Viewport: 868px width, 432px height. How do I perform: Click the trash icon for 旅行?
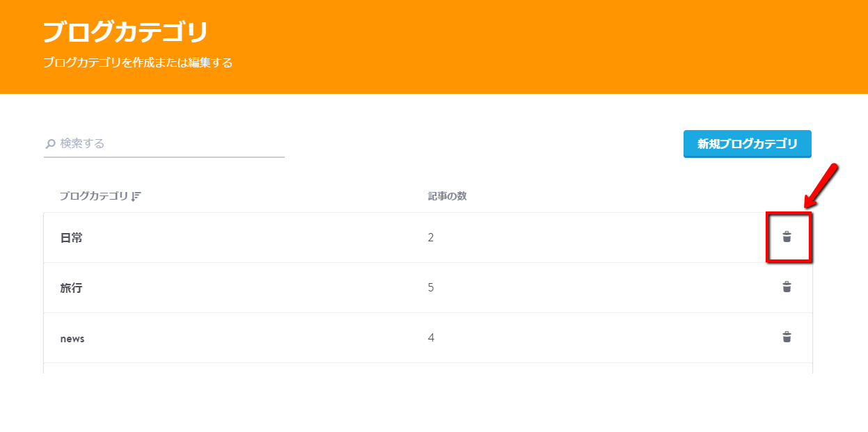[787, 287]
